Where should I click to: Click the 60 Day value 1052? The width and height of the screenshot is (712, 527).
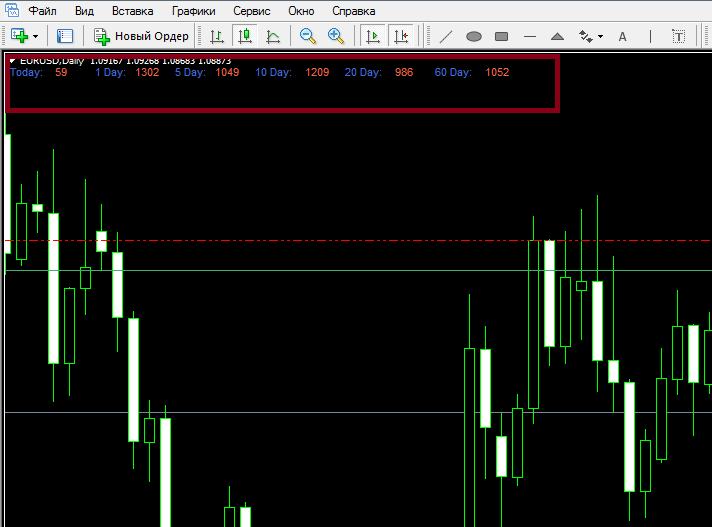(497, 72)
